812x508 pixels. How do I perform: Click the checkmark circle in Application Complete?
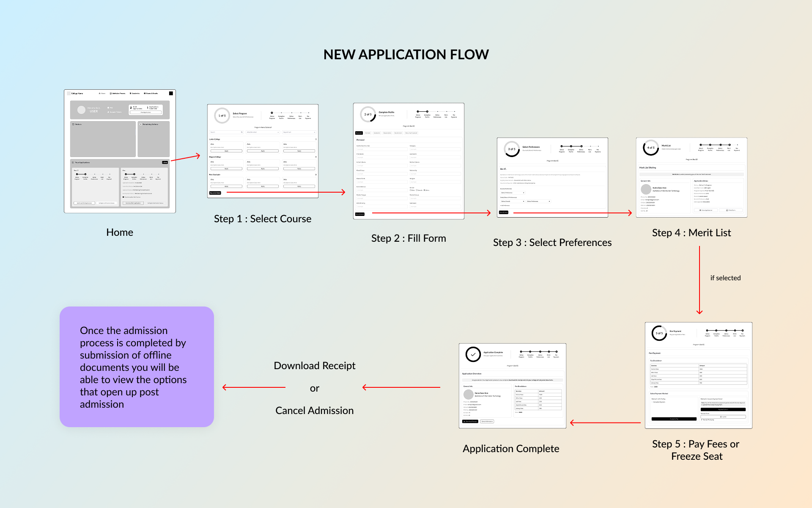pyautogui.click(x=473, y=354)
